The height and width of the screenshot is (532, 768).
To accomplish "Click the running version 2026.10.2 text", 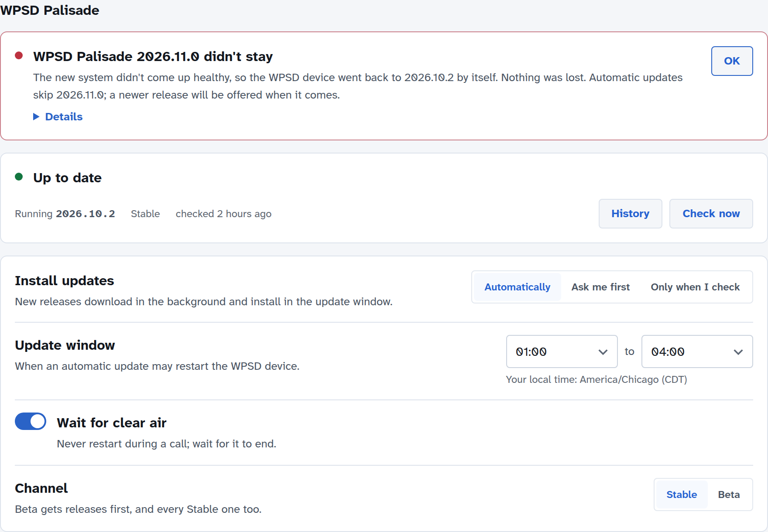I will click(86, 214).
